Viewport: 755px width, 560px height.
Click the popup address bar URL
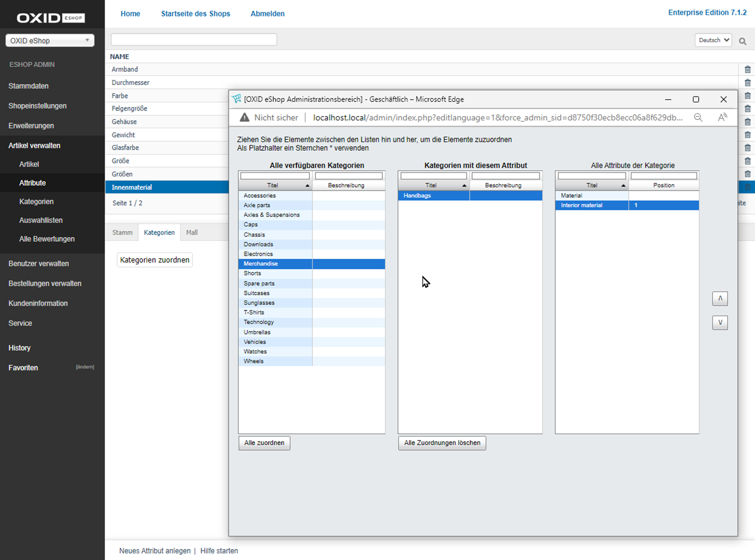(x=498, y=117)
